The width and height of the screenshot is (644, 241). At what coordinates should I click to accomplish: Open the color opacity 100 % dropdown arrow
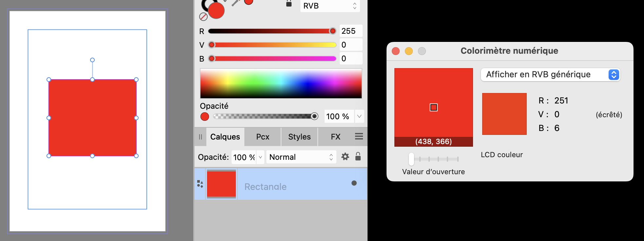tap(359, 117)
